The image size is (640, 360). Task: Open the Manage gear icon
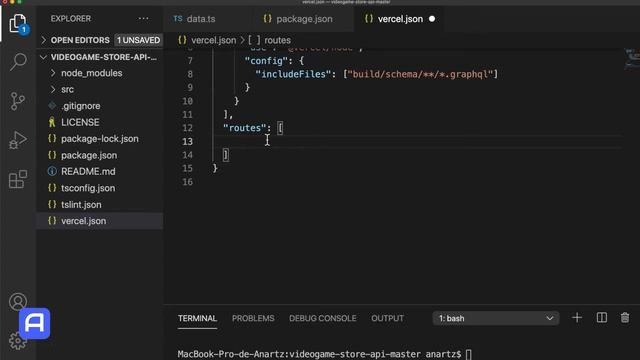click(18, 341)
